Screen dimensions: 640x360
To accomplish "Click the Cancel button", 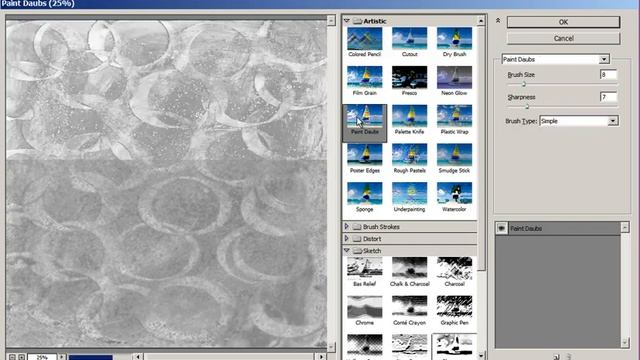I will pos(563,38).
